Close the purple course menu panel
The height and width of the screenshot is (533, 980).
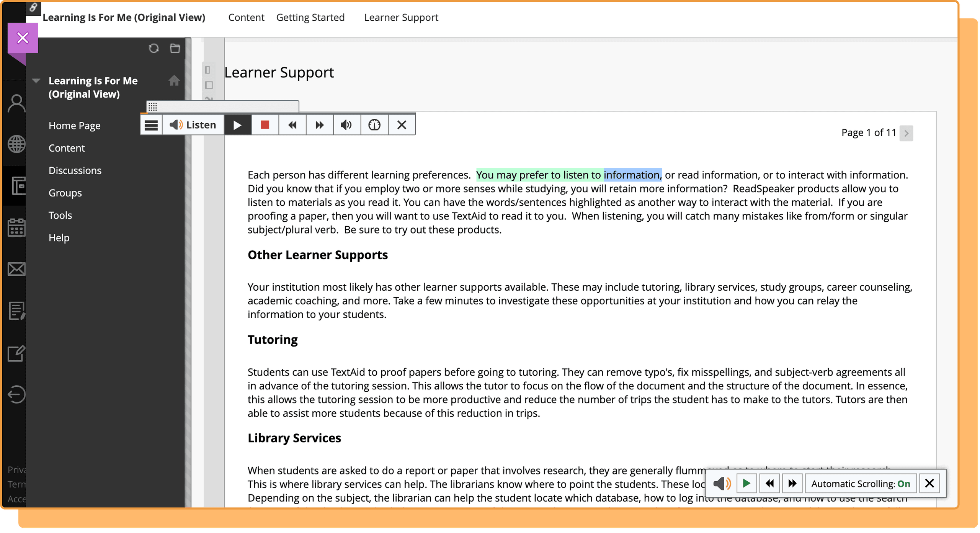pyautogui.click(x=23, y=38)
